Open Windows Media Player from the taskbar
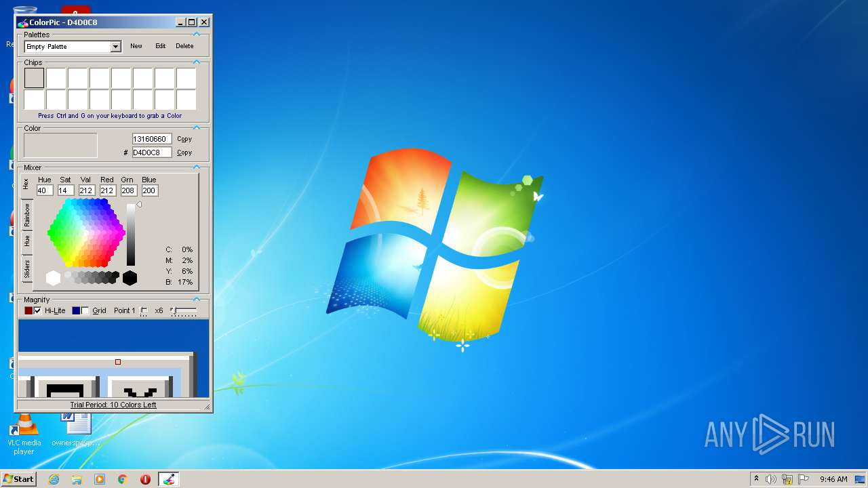The height and width of the screenshot is (488, 868). [x=100, y=479]
